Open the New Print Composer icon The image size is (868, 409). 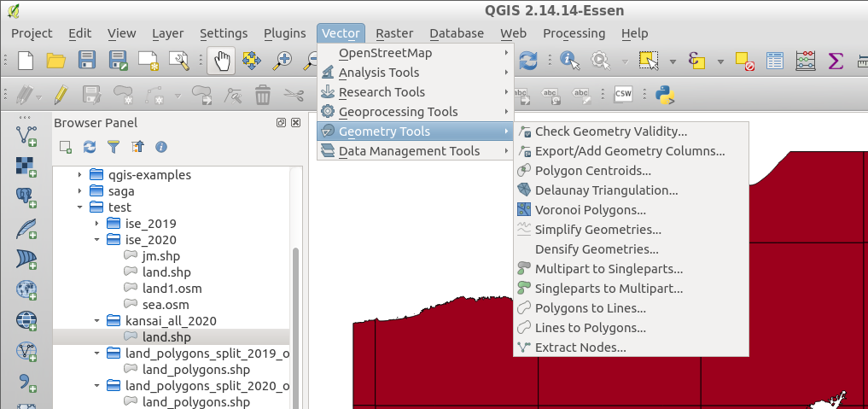149,61
